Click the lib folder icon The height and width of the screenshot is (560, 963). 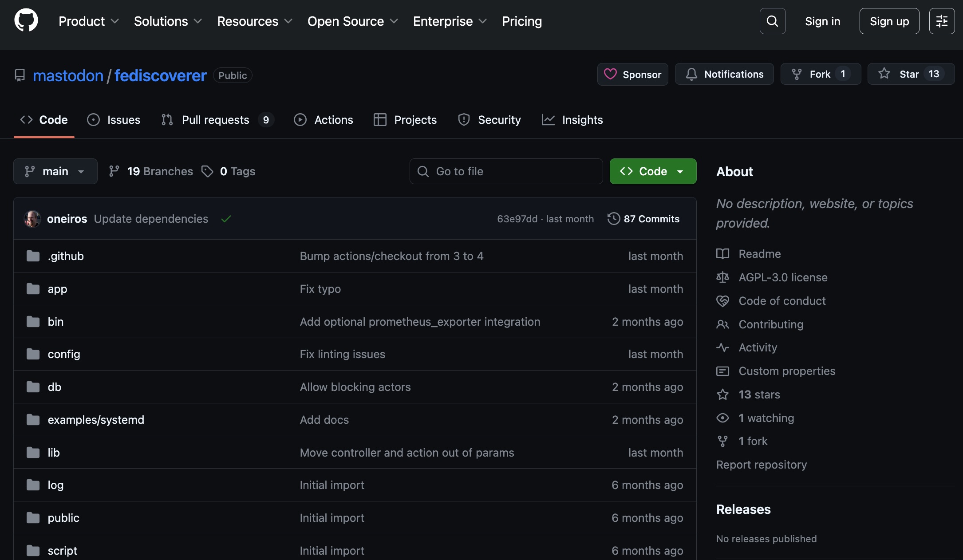click(x=33, y=453)
